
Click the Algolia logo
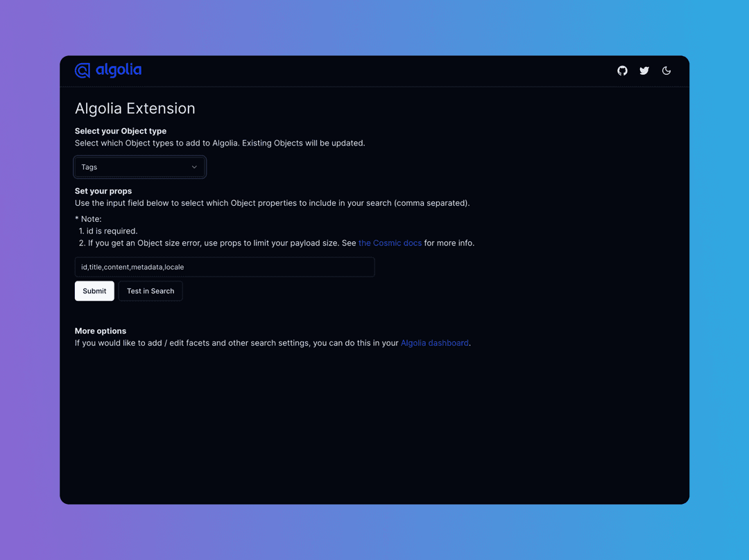tap(108, 70)
